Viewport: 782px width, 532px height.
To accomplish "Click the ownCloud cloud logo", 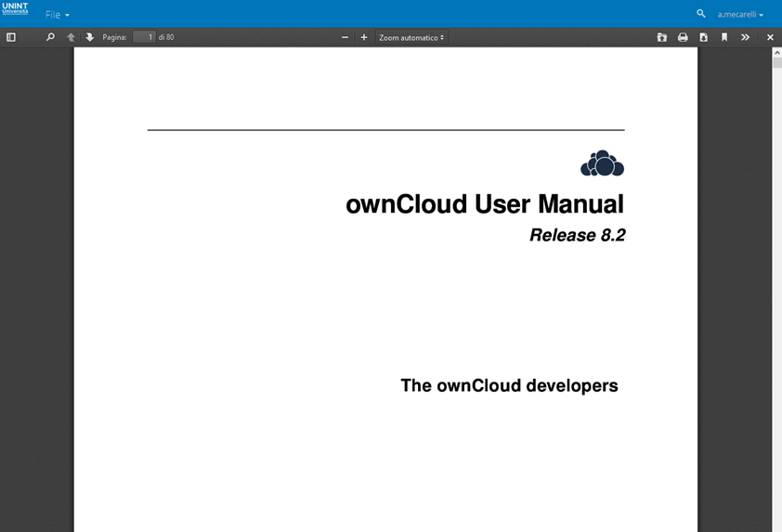I will click(603, 163).
